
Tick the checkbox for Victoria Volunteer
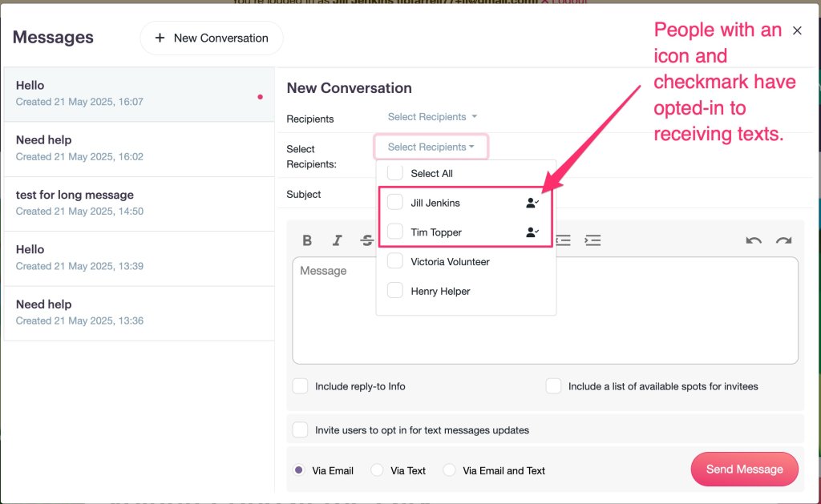point(395,261)
